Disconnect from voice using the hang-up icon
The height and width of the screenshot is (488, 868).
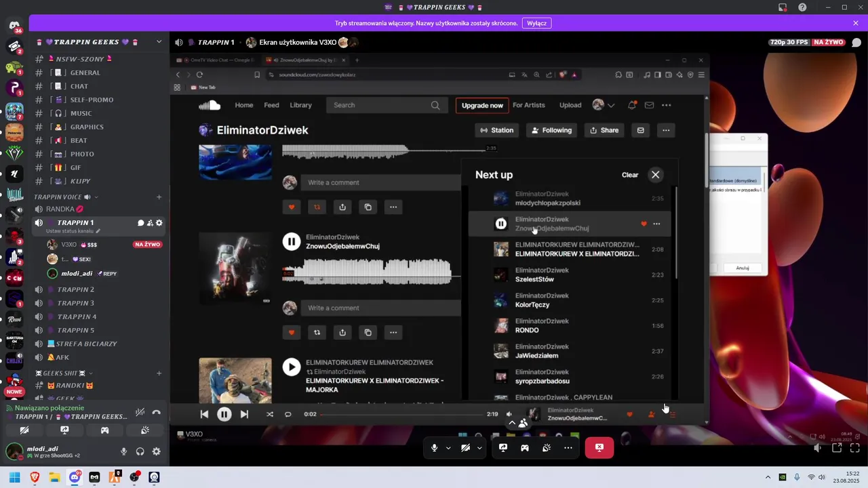[x=157, y=412]
